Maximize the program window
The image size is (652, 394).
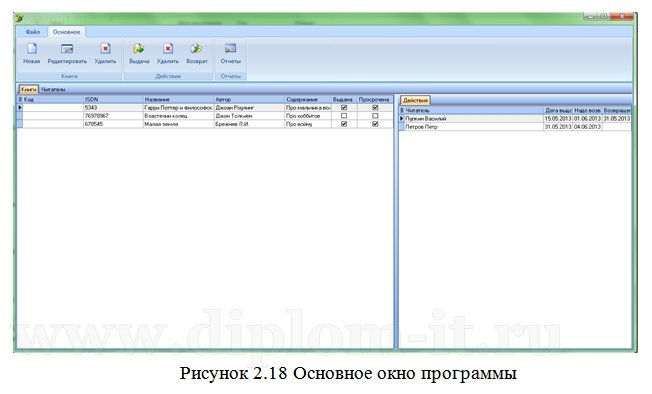603,17
